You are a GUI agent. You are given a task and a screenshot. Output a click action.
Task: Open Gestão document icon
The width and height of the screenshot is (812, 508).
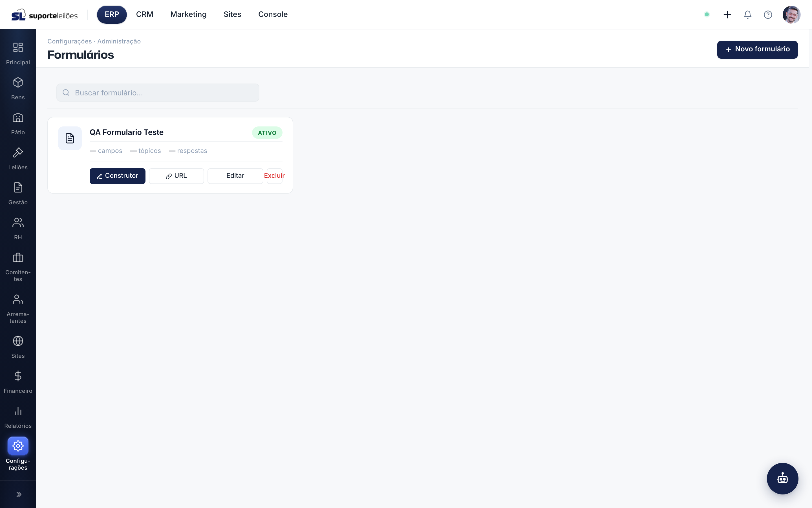click(x=18, y=187)
